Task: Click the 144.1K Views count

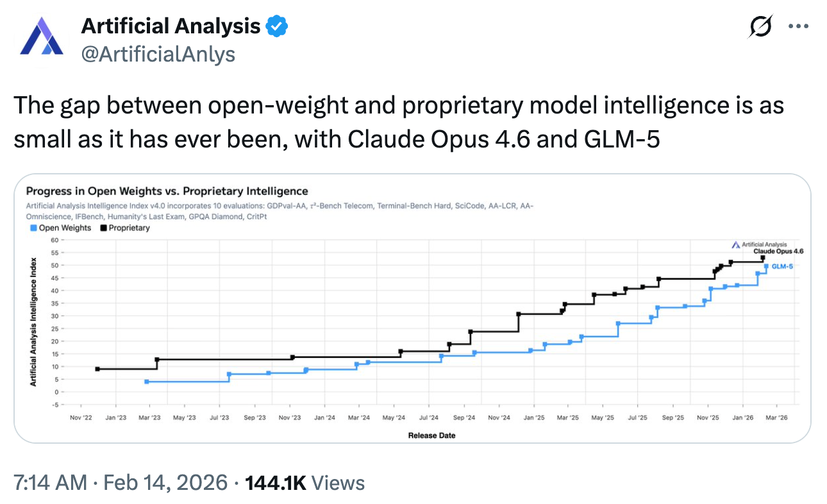Action: (x=305, y=482)
